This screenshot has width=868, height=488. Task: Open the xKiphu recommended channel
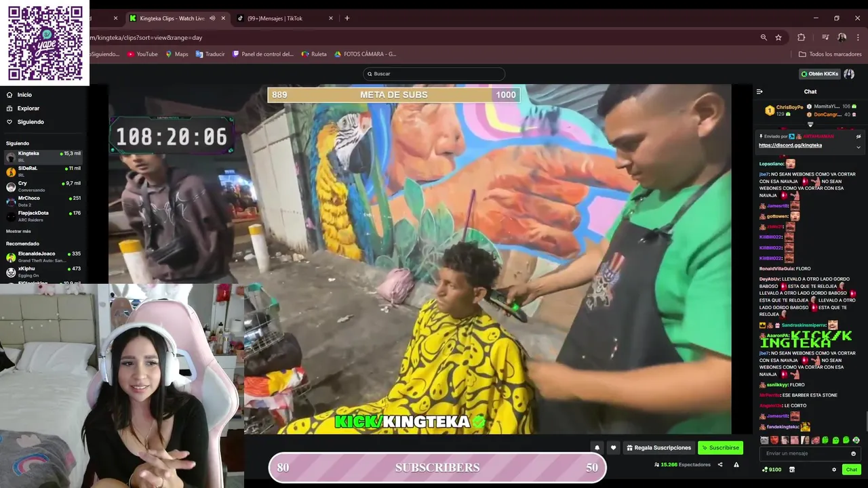(43, 272)
